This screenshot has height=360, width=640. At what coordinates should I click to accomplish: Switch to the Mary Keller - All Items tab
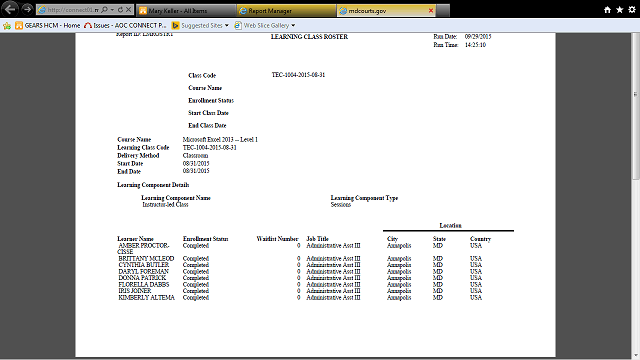(x=186, y=11)
